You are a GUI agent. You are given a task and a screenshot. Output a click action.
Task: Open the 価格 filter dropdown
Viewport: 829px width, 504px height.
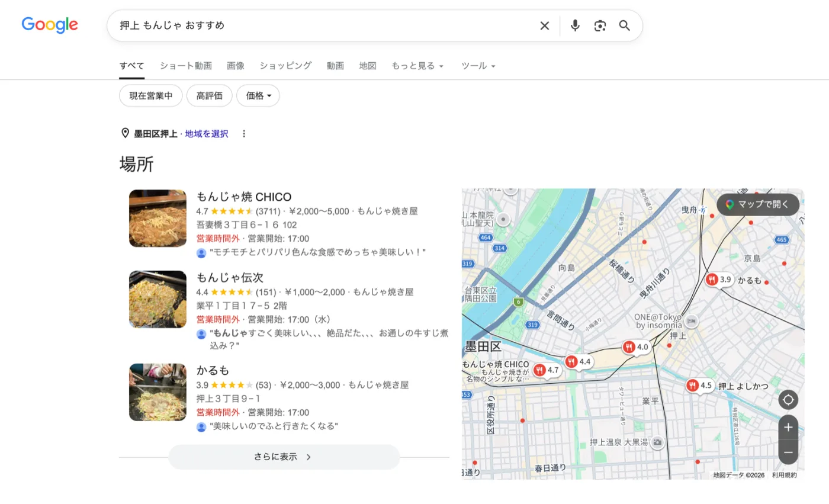click(x=258, y=95)
